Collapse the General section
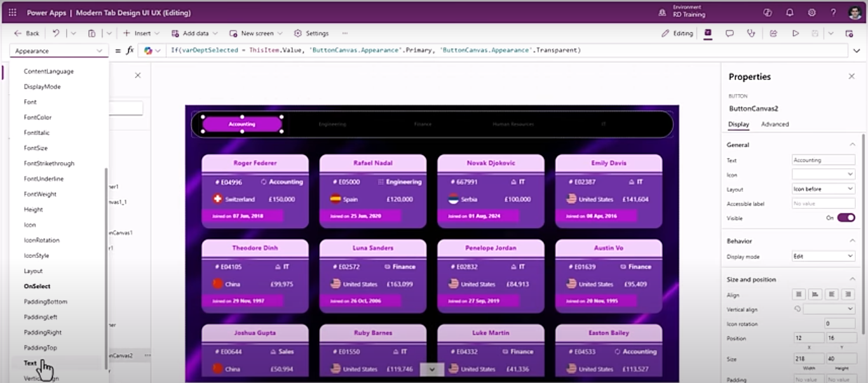 click(x=852, y=145)
